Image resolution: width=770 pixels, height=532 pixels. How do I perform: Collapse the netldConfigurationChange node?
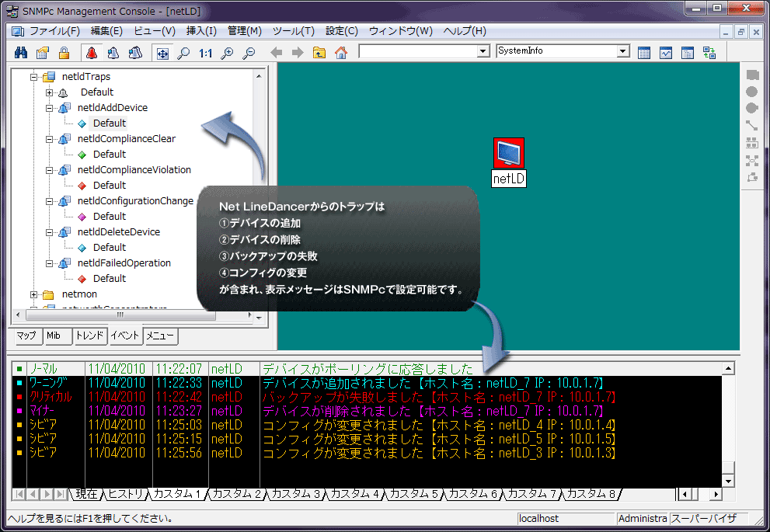pyautogui.click(x=49, y=201)
